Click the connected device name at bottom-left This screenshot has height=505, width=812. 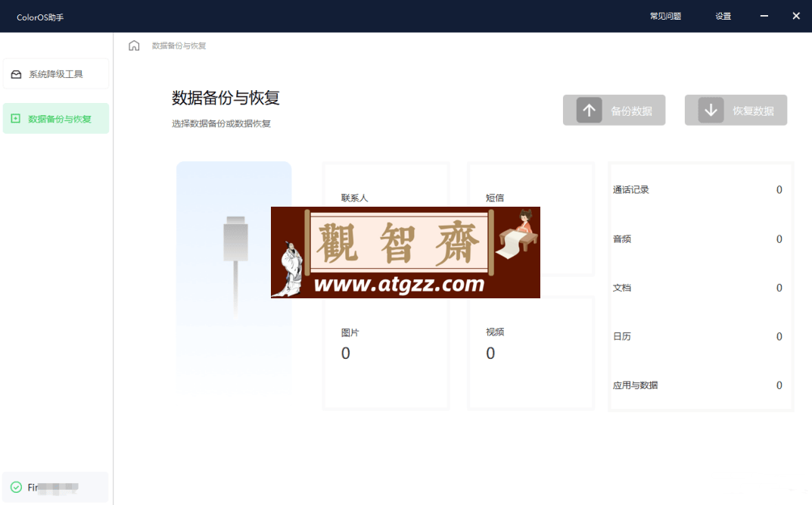click(x=53, y=487)
